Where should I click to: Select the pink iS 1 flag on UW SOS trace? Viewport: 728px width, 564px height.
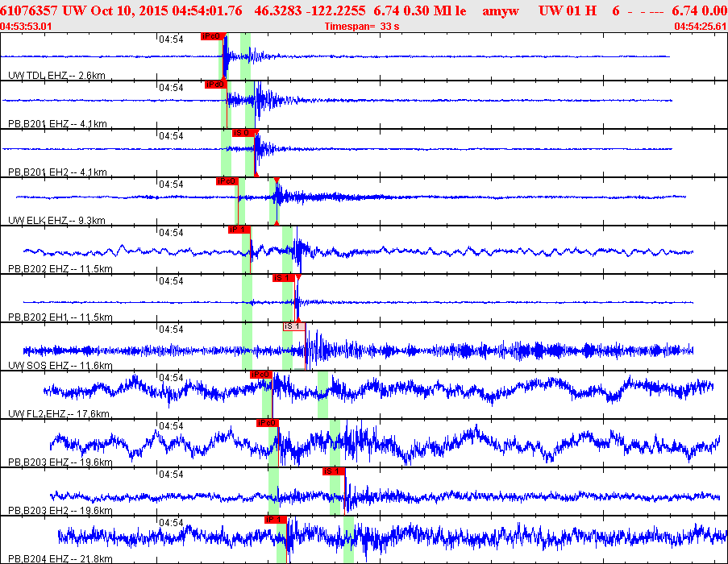[x=294, y=326]
